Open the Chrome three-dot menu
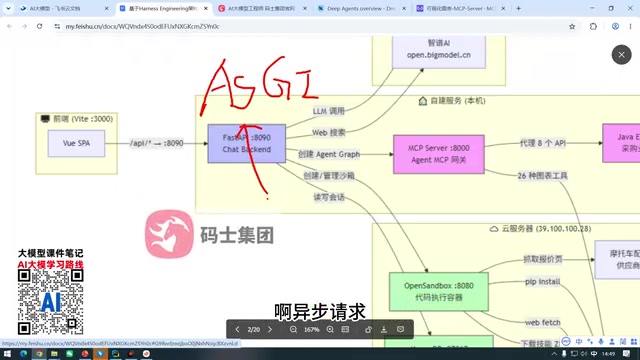 [x=630, y=26]
